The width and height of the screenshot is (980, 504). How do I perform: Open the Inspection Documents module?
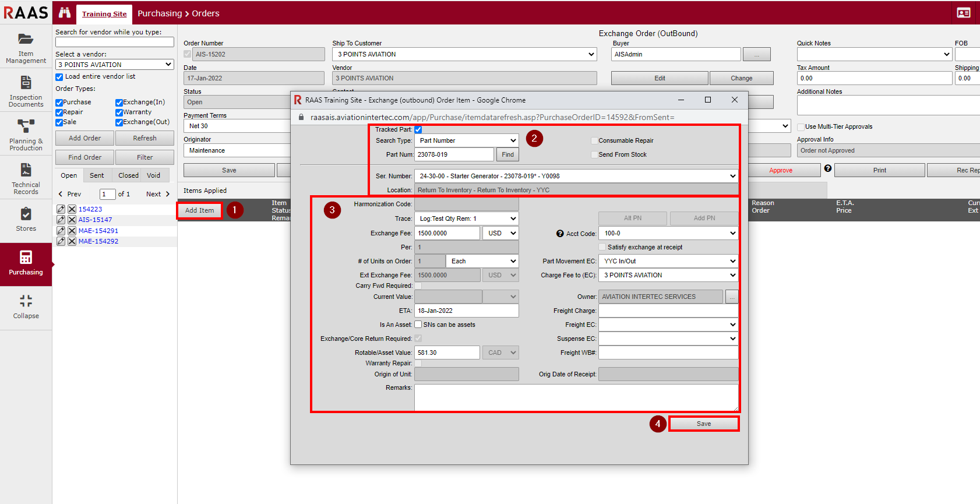click(26, 91)
